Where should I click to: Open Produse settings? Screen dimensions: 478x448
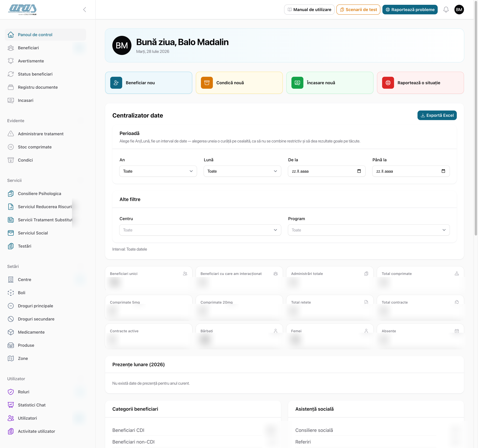(45, 345)
